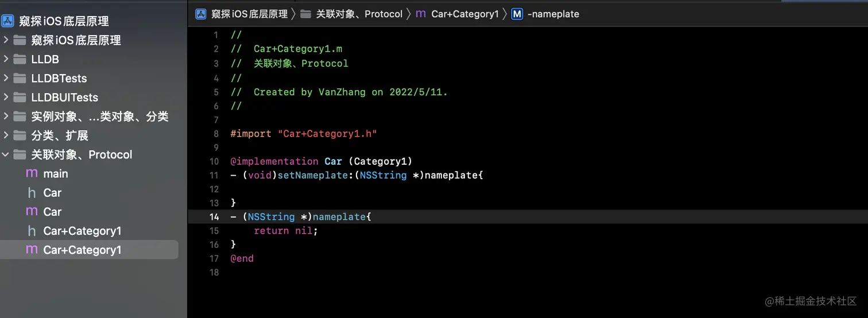Image resolution: width=868 pixels, height=318 pixels.
Task: Click the "Car+Category1.h" import string
Action: pyautogui.click(x=327, y=134)
